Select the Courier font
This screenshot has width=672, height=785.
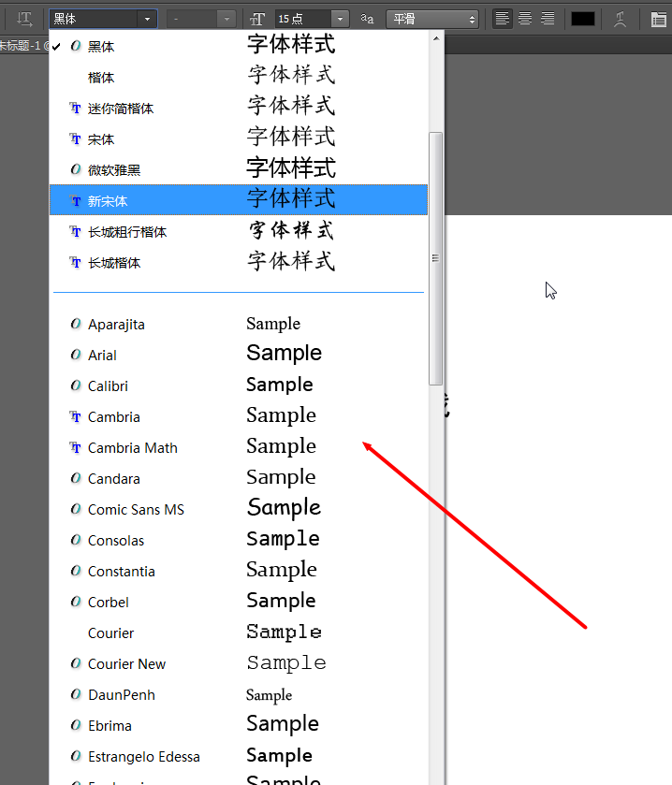point(239,632)
